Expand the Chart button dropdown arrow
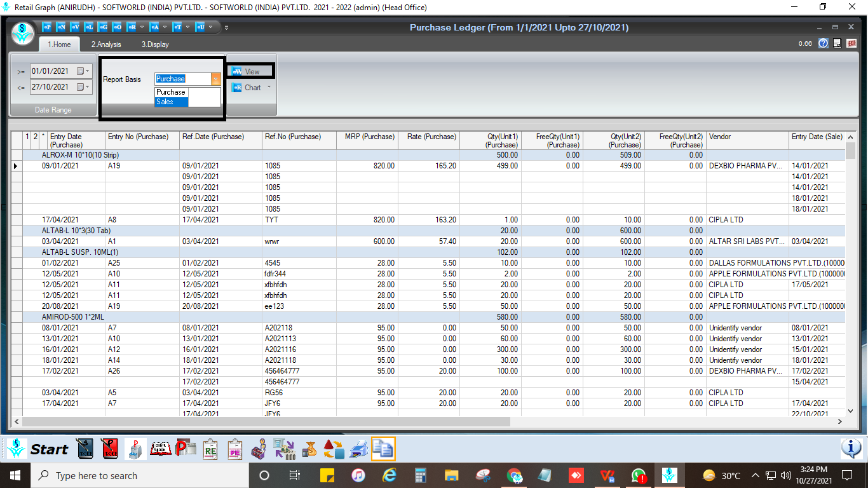868x488 pixels. [269, 88]
